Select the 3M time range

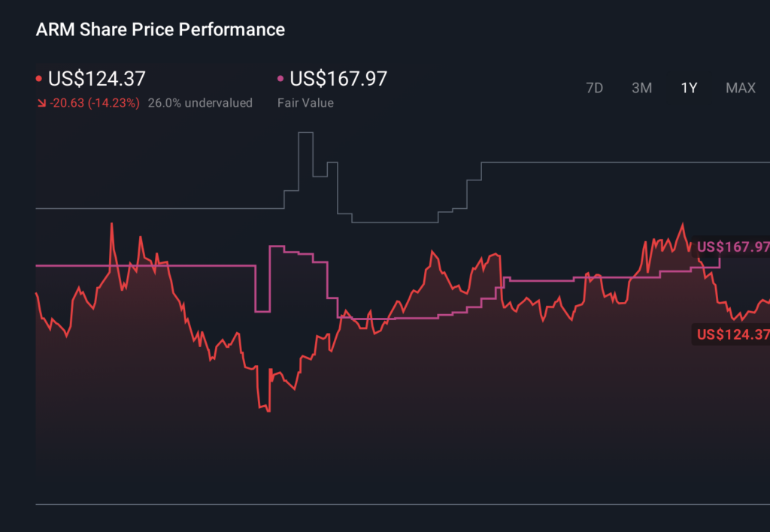click(x=641, y=88)
